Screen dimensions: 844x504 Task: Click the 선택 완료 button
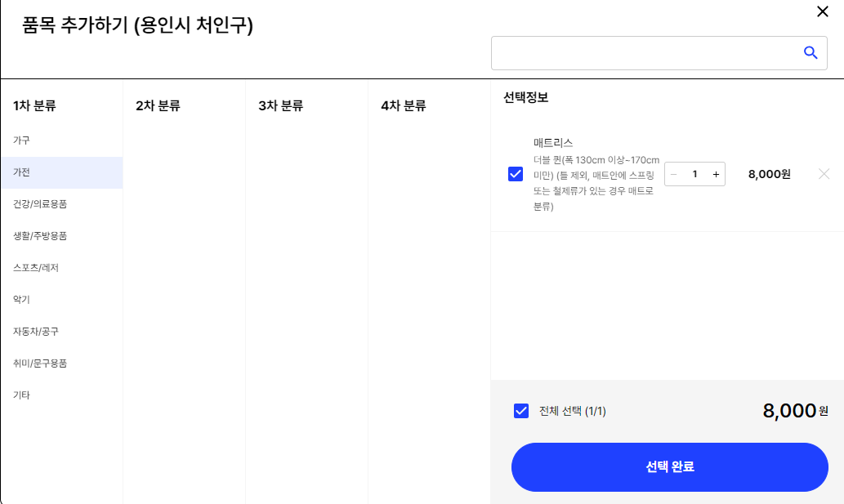tap(670, 467)
